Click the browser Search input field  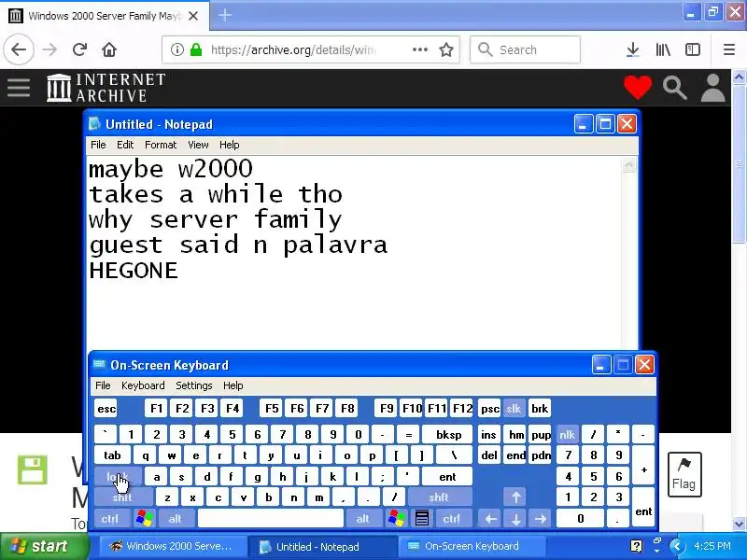tap(525, 49)
